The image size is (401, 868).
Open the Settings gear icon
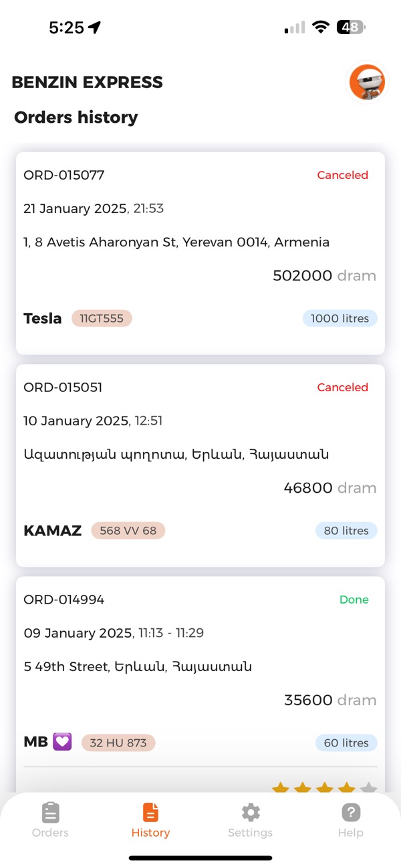[x=251, y=813]
